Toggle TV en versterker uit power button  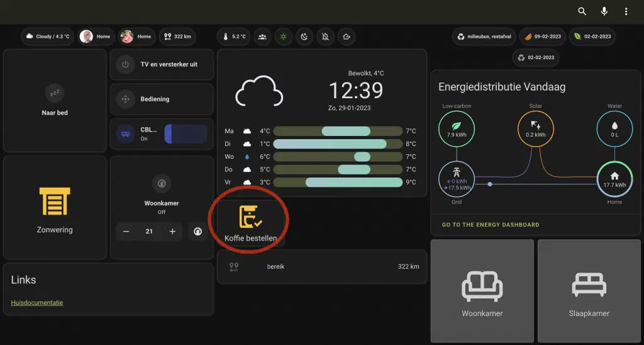(125, 64)
